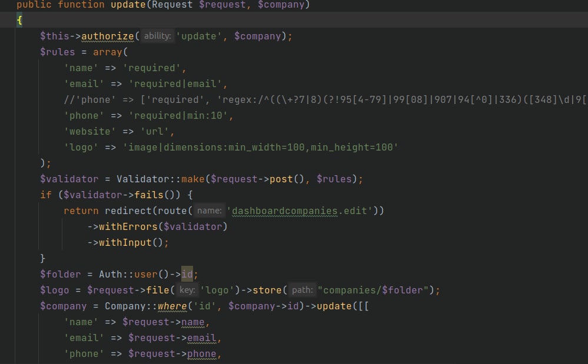Click the 'website' => 'url' rule

119,132
